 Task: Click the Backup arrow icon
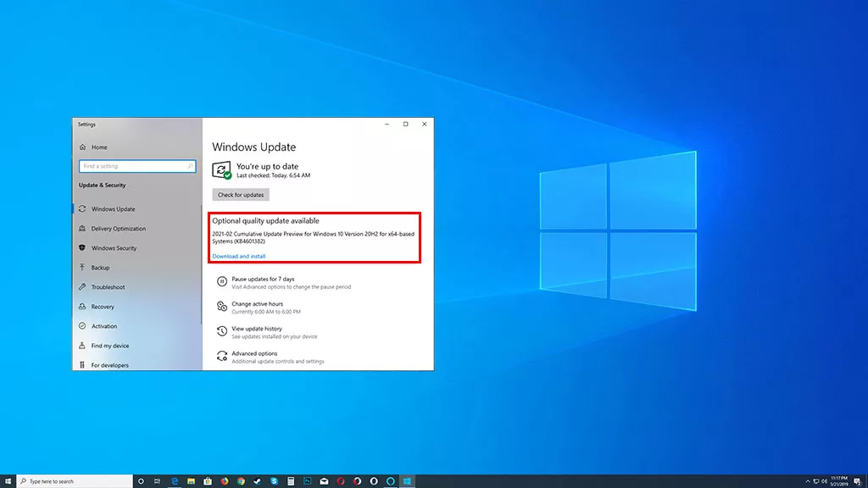(82, 267)
